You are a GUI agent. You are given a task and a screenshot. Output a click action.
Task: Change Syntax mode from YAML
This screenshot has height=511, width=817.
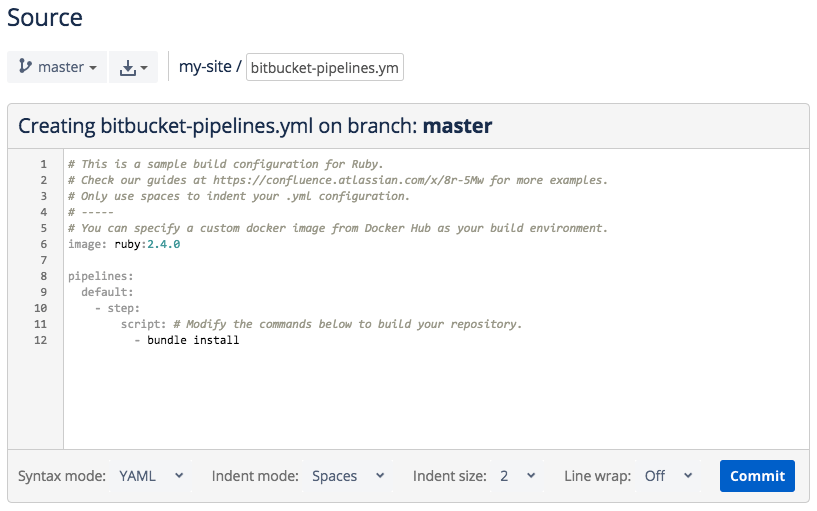tap(151, 476)
